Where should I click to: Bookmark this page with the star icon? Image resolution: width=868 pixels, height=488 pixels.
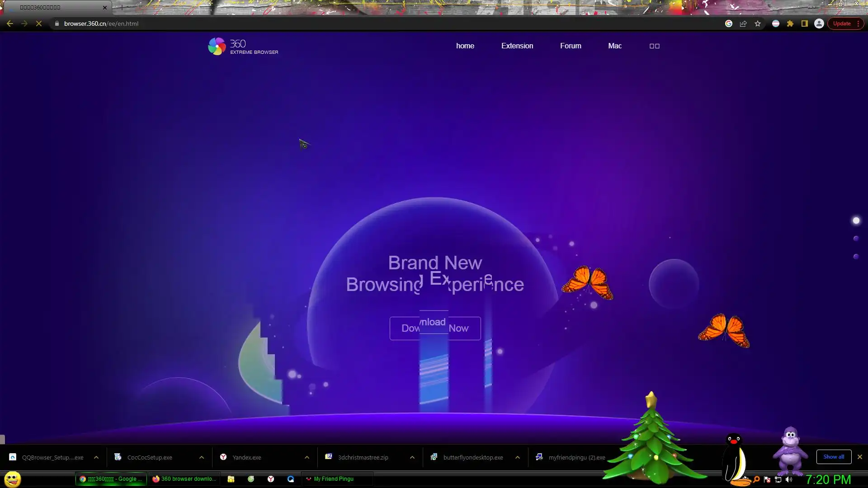coord(758,23)
